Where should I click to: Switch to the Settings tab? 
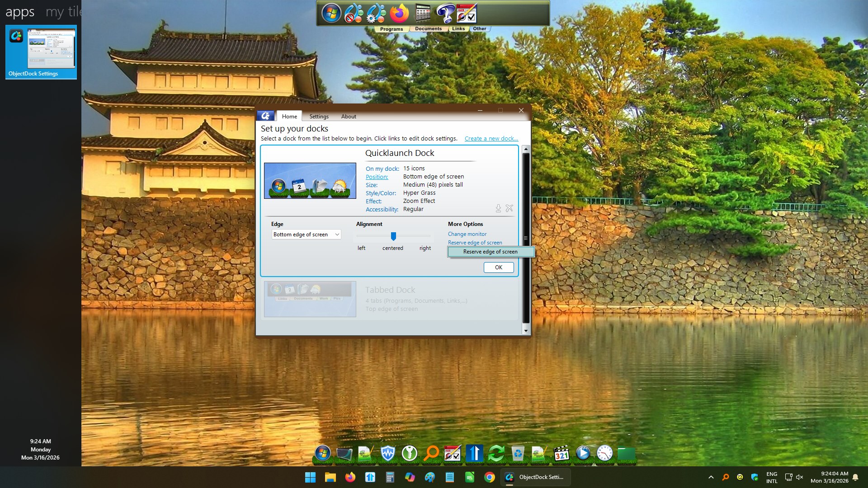click(x=319, y=117)
